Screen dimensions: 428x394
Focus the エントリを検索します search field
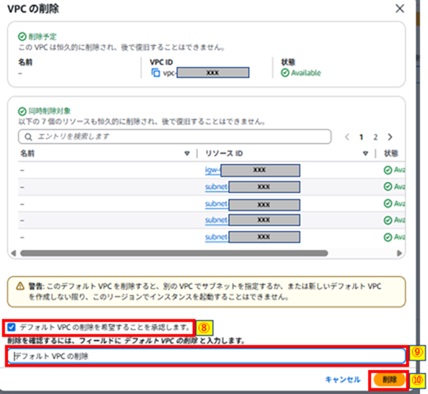click(x=175, y=137)
